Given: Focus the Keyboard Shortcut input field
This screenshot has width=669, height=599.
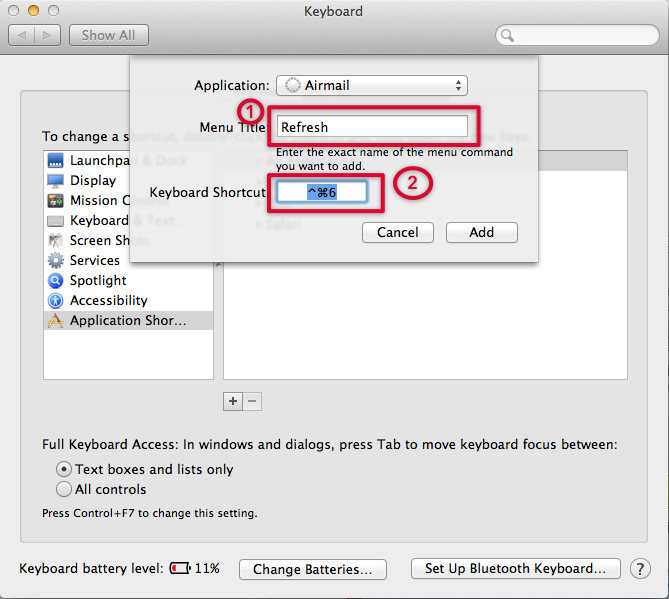Looking at the screenshot, I should point(322,192).
